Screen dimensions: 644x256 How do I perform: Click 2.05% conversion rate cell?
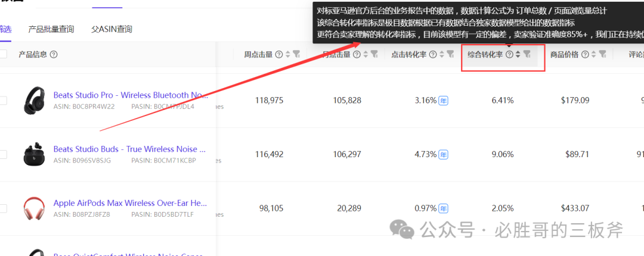click(x=502, y=208)
